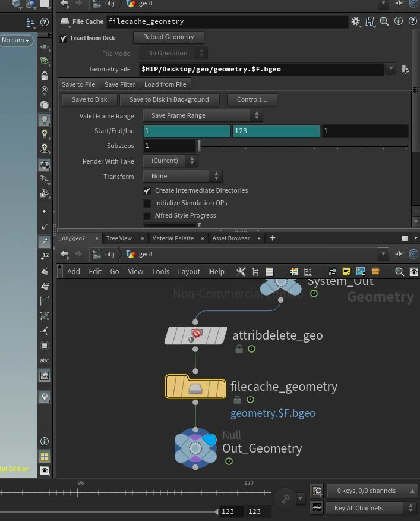Open the Layout menu in network editor
Image resolution: width=420 pixels, height=521 pixels.
(x=188, y=272)
